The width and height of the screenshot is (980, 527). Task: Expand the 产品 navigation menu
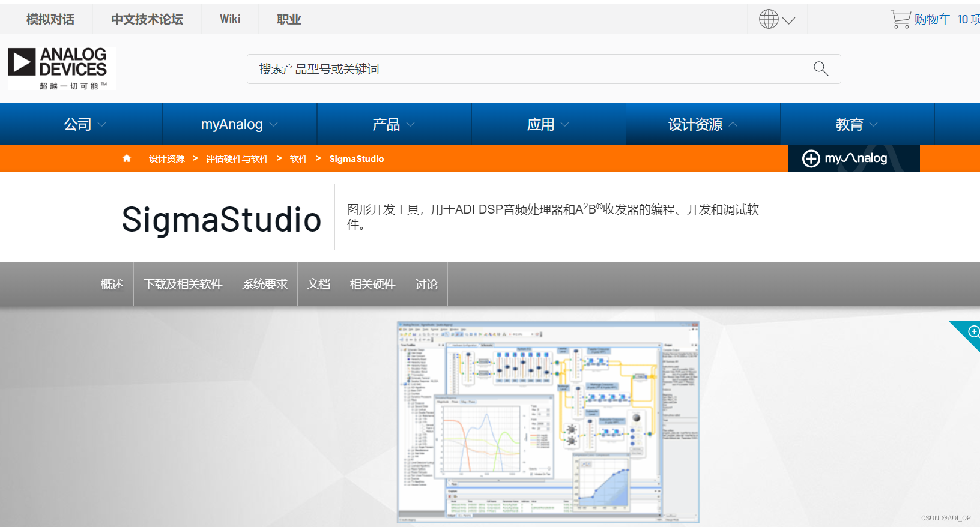pyautogui.click(x=394, y=124)
